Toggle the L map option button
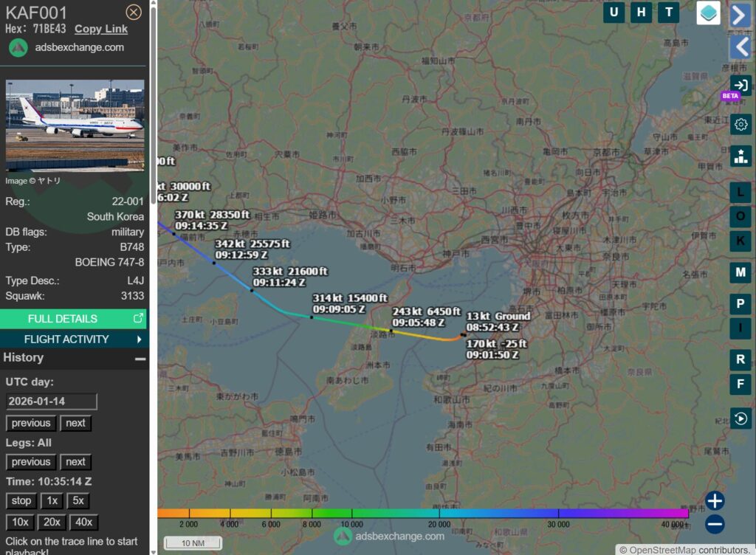Viewport: 756px width, 555px height. (x=740, y=193)
